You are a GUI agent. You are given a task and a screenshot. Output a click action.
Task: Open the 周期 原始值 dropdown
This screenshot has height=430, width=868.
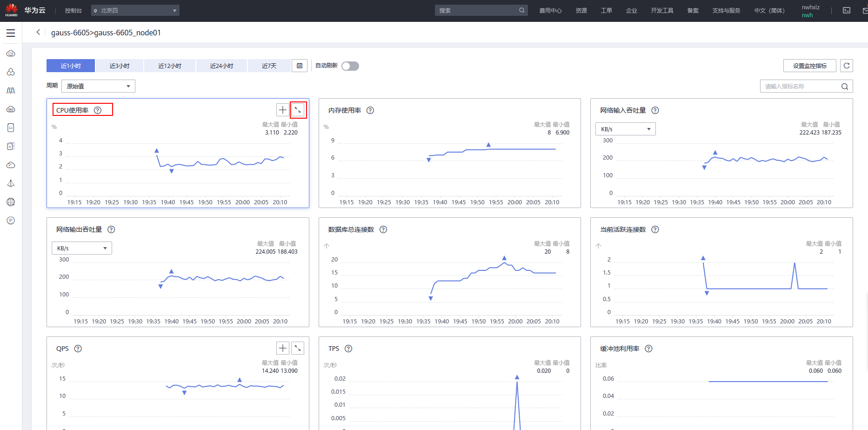[98, 86]
